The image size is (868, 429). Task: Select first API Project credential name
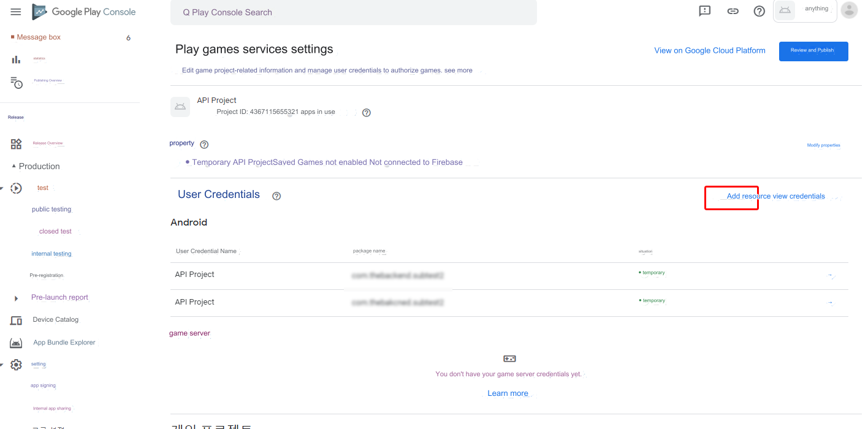coord(194,275)
